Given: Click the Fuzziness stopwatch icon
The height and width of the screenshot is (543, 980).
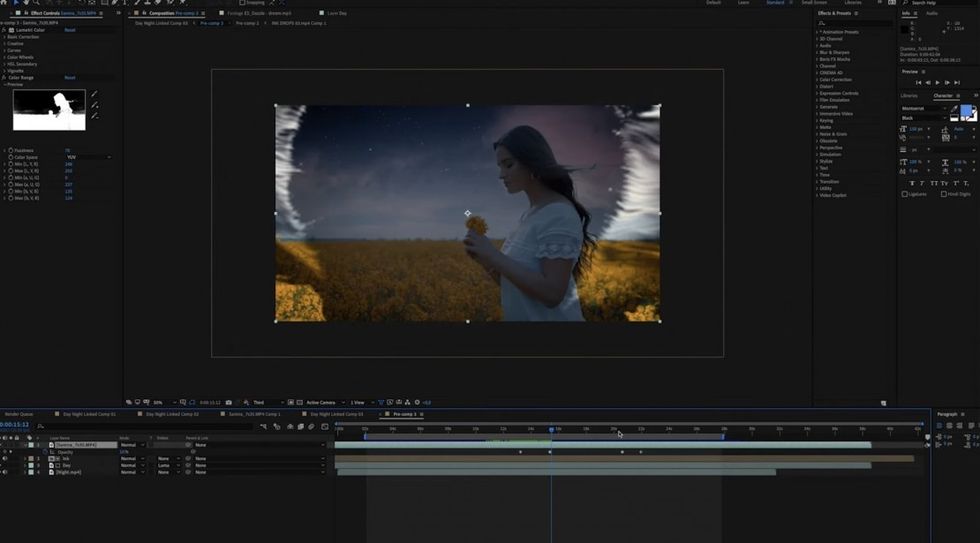Looking at the screenshot, I should pos(10,151).
